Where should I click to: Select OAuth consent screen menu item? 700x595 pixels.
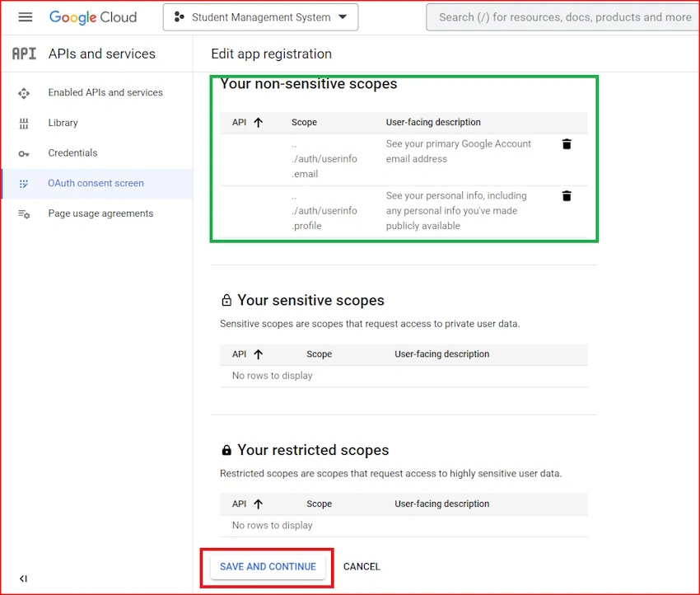(97, 183)
